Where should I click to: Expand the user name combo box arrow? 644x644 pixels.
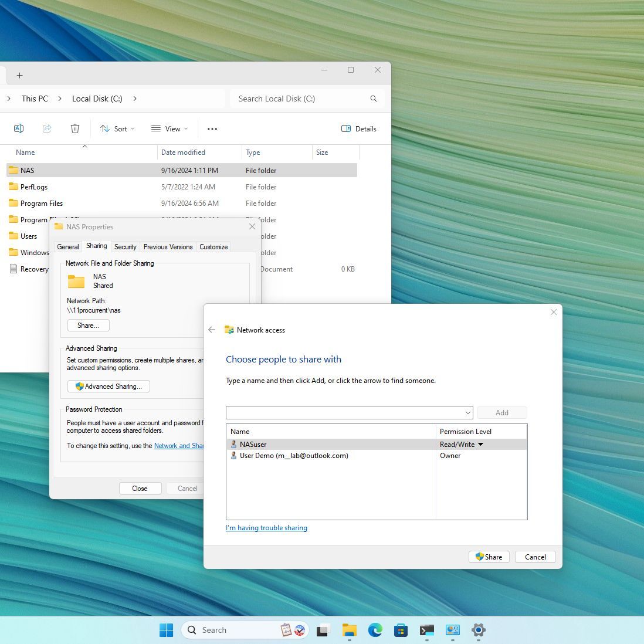pyautogui.click(x=467, y=413)
